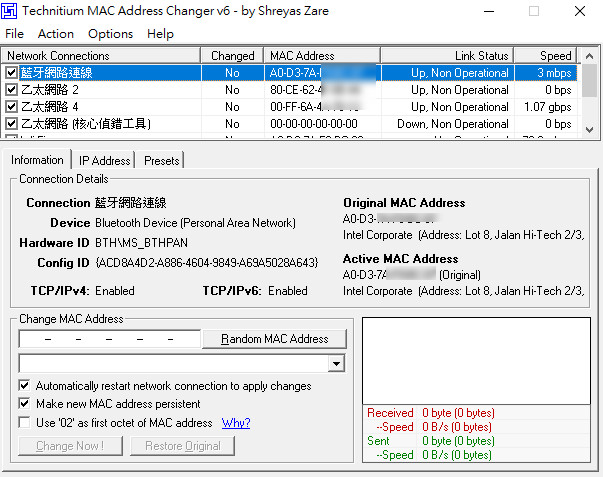Sort by Link Status column header
Viewport: 603px width, 477px height.
point(447,56)
